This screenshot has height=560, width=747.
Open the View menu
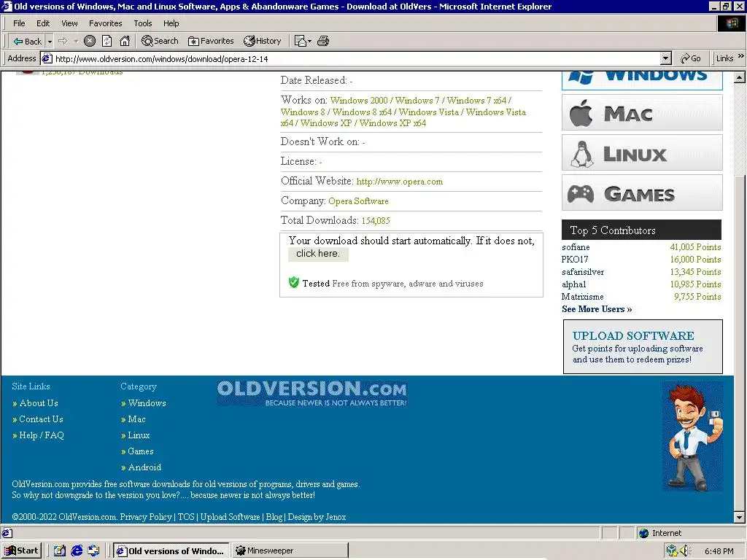(x=69, y=23)
